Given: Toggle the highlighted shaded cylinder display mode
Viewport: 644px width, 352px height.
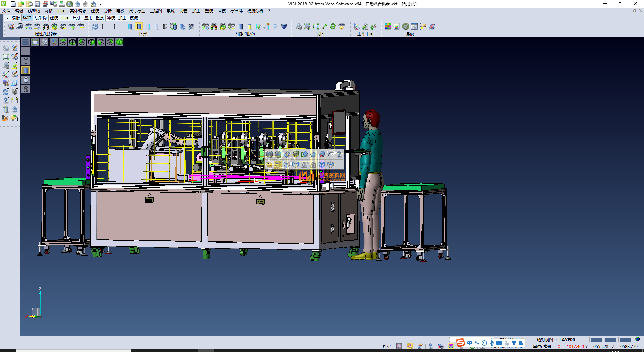Looking at the screenshot, I should 139,26.
